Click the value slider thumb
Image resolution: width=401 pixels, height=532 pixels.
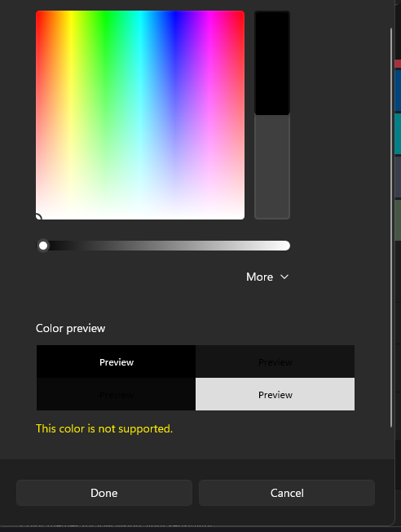click(43, 246)
